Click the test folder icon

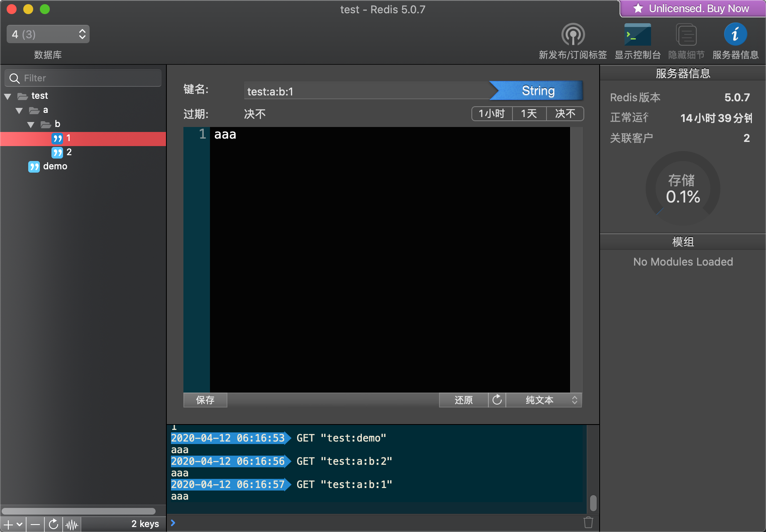coord(22,96)
